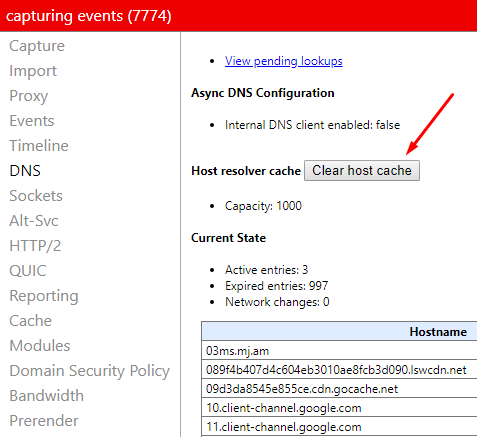Open the Modules tab

pos(40,346)
